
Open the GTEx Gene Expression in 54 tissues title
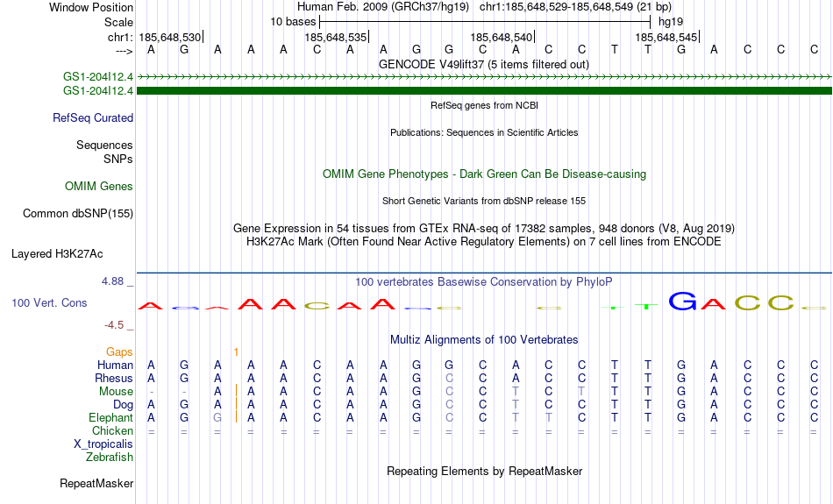coord(484,229)
